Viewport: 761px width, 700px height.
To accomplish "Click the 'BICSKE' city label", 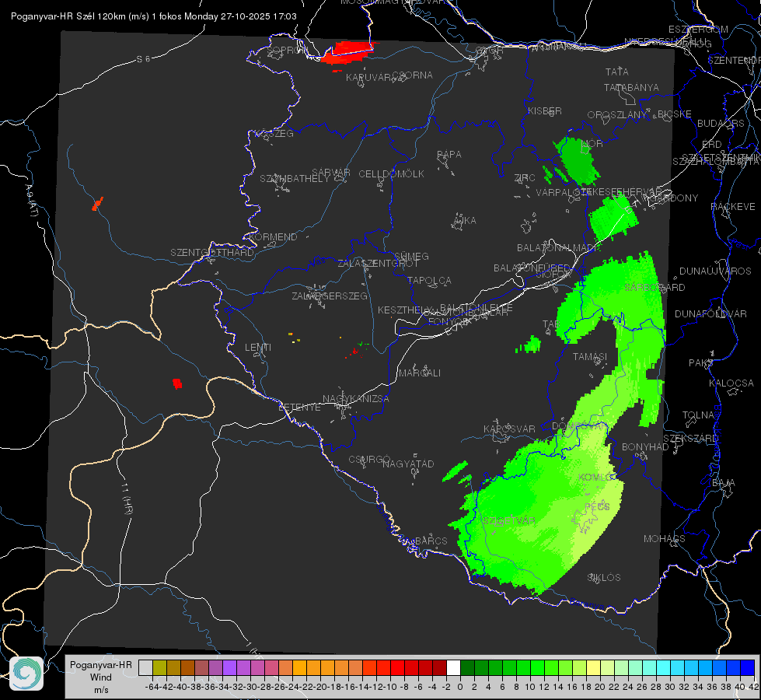I will 675,114.
